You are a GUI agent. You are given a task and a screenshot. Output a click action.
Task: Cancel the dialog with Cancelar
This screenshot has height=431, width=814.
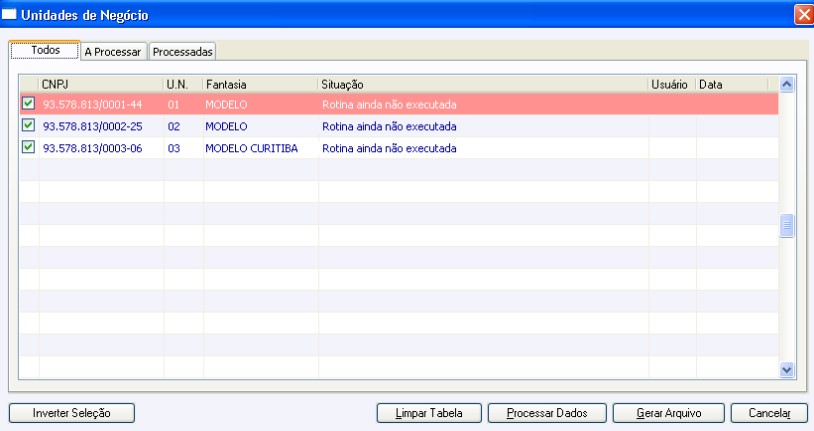pos(769,413)
